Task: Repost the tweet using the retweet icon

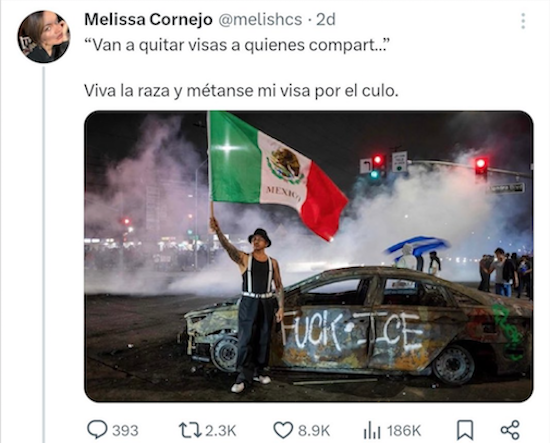Action: (189, 430)
